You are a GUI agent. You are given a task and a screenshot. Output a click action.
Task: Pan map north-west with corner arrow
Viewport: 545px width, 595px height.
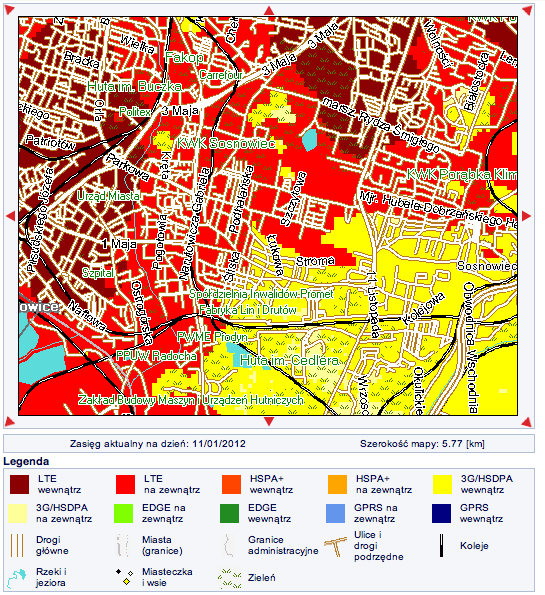coord(9,10)
